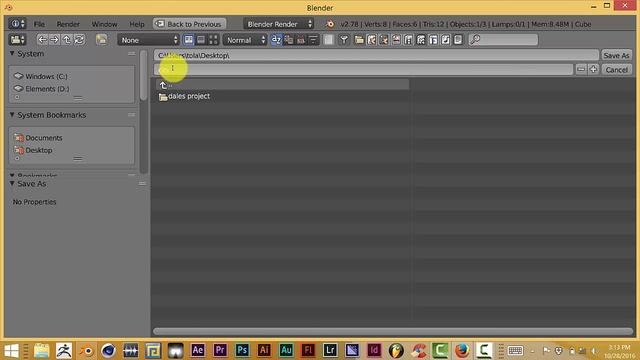Click the Windows (C:) drive icon
Image resolution: width=640 pixels, height=360 pixels.
(18, 76)
